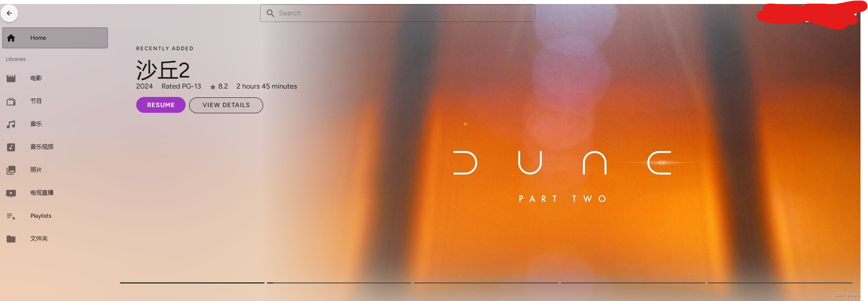Viewport: 868px width, 301px height.
Task: Click the 2024 release year
Action: pyautogui.click(x=145, y=86)
